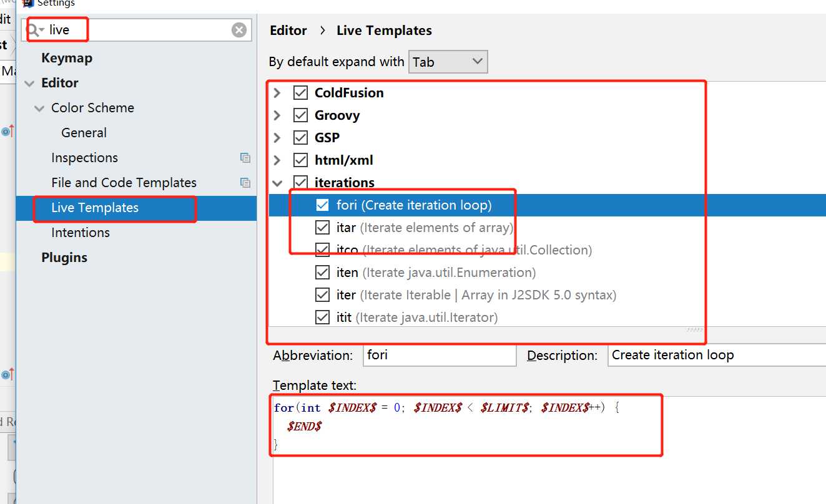Click the templates list splitter grip
Viewport: 826px width, 504px height.
[x=695, y=329]
